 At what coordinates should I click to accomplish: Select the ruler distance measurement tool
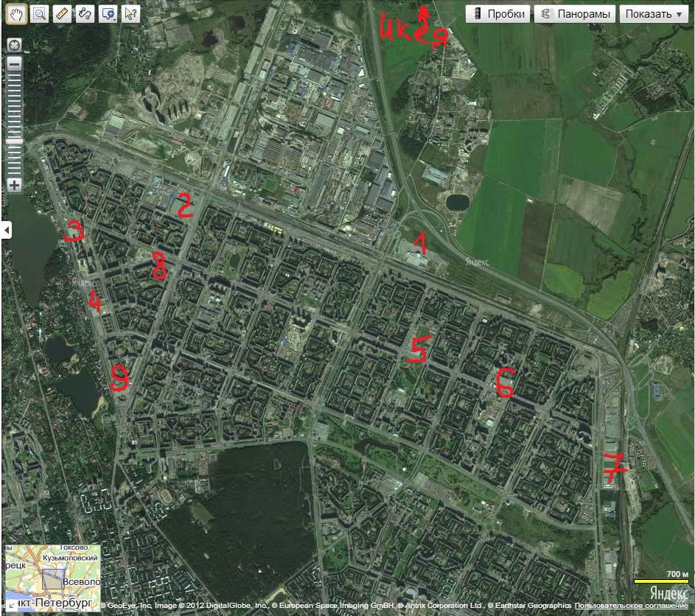click(x=63, y=13)
